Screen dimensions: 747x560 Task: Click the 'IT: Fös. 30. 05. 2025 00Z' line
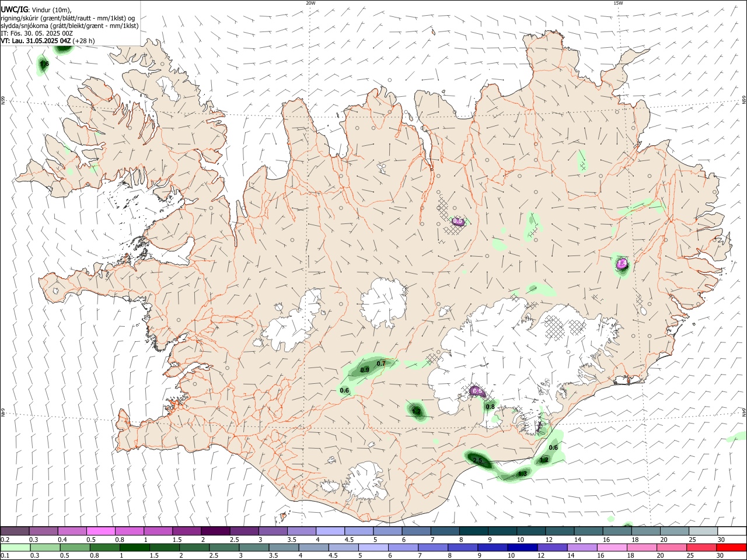pos(37,33)
